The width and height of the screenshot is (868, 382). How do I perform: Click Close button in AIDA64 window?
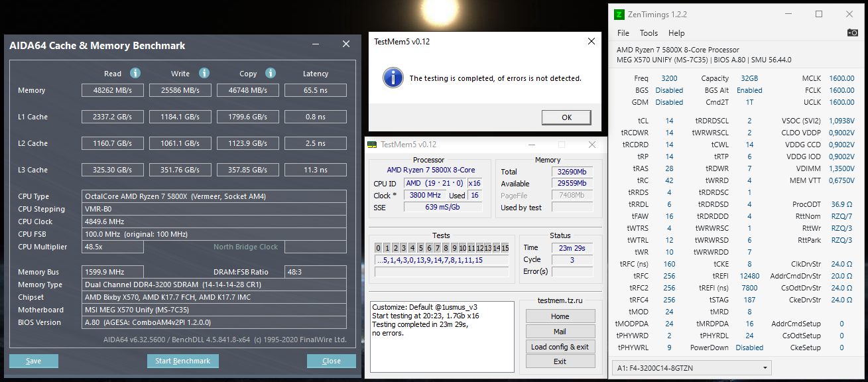click(332, 361)
